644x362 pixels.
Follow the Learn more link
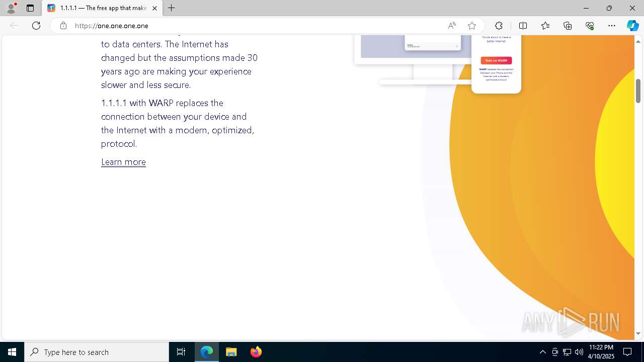(123, 162)
